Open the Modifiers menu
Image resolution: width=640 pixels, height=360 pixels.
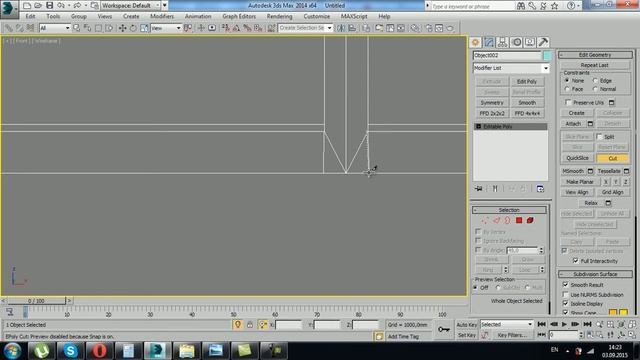point(162,16)
